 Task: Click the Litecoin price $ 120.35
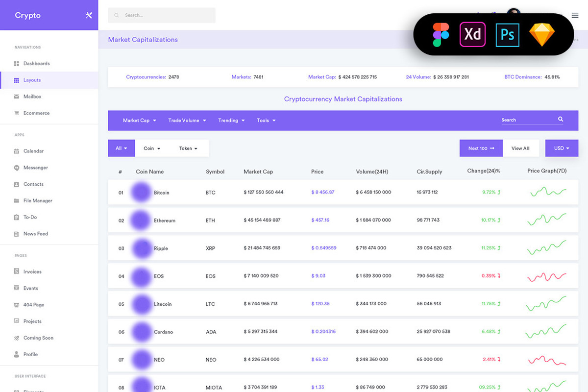point(320,304)
